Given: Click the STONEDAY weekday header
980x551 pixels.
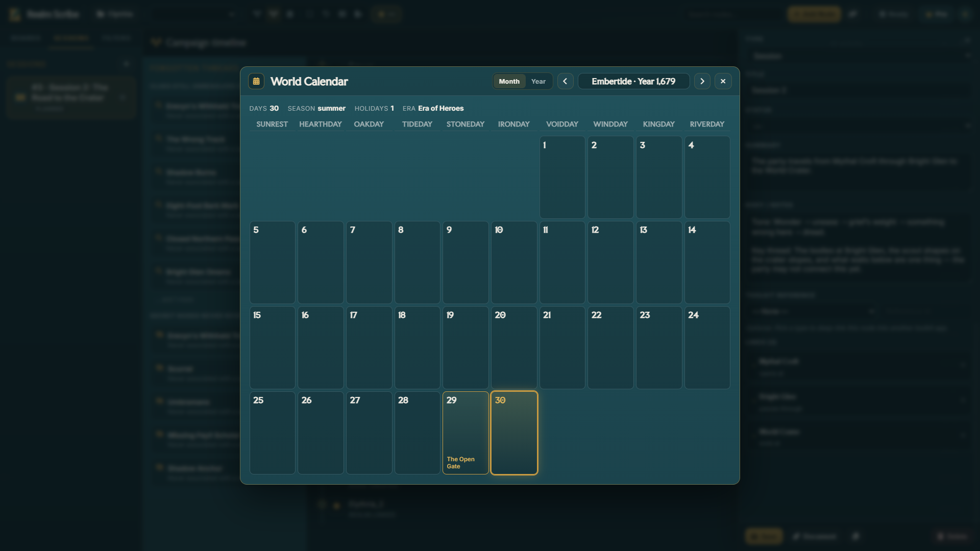Looking at the screenshot, I should point(465,124).
